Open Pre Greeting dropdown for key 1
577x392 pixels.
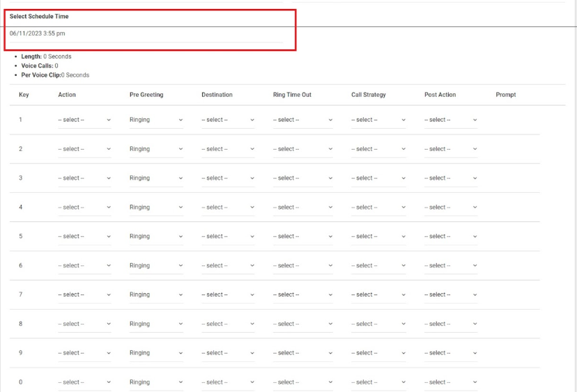click(156, 120)
